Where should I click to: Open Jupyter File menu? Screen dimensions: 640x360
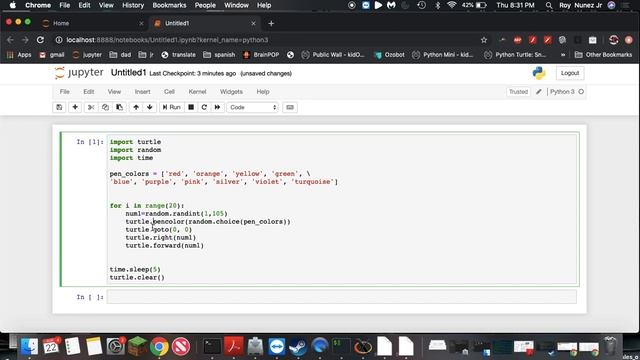click(64, 92)
